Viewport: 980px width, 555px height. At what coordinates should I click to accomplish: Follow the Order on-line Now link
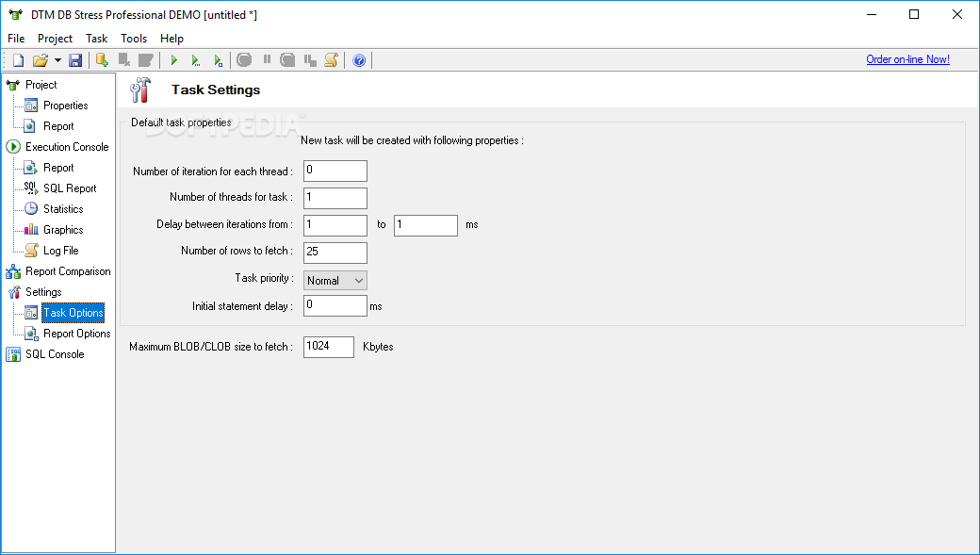pyautogui.click(x=907, y=59)
